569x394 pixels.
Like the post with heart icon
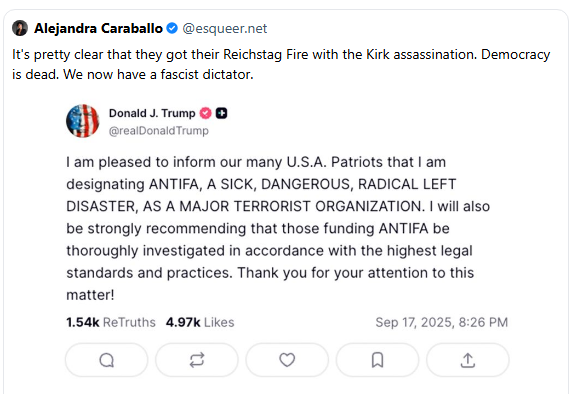pyautogui.click(x=287, y=360)
